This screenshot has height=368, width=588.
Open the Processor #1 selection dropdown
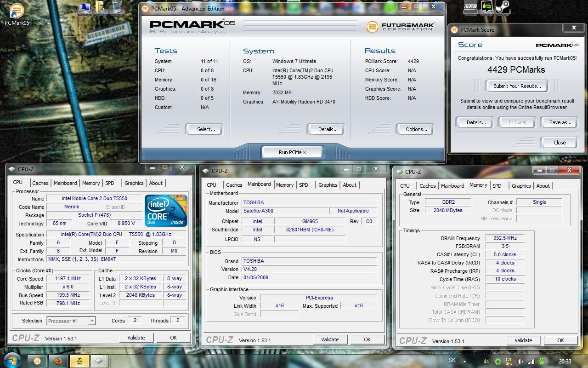click(71, 321)
